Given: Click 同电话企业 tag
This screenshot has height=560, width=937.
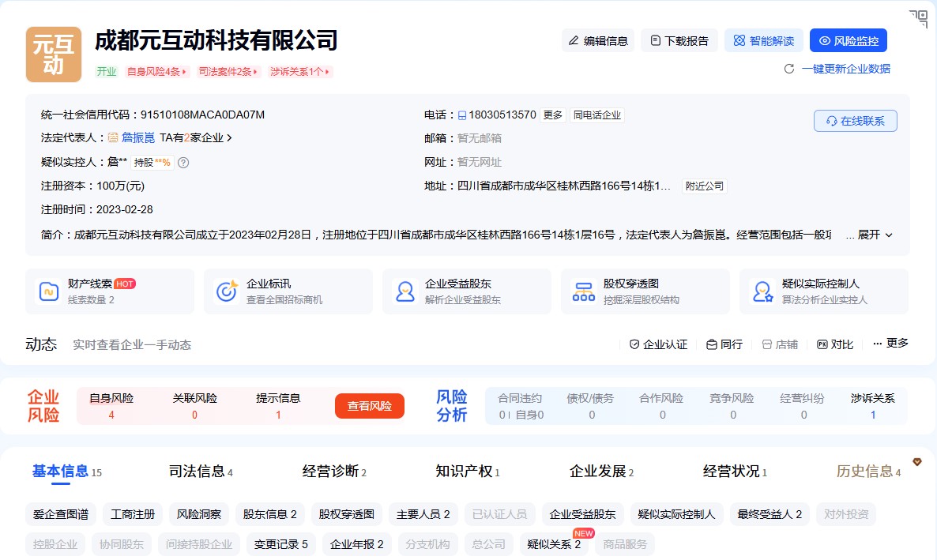Looking at the screenshot, I should [x=597, y=115].
